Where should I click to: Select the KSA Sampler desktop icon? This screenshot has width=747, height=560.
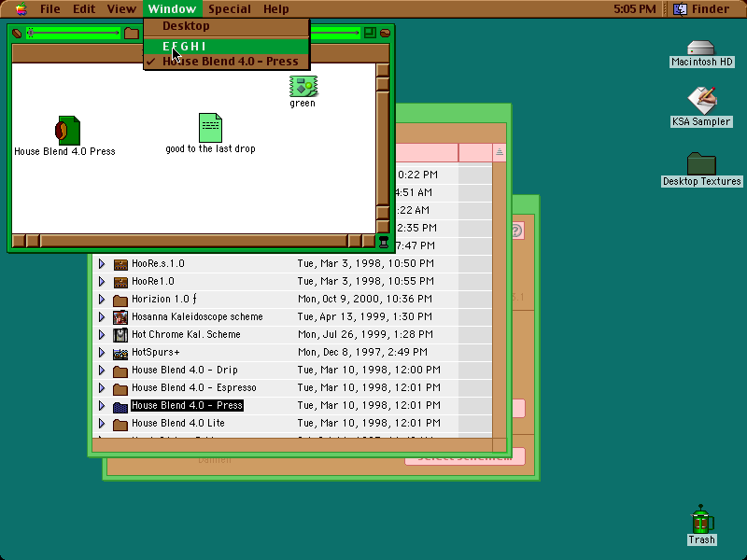tap(701, 101)
